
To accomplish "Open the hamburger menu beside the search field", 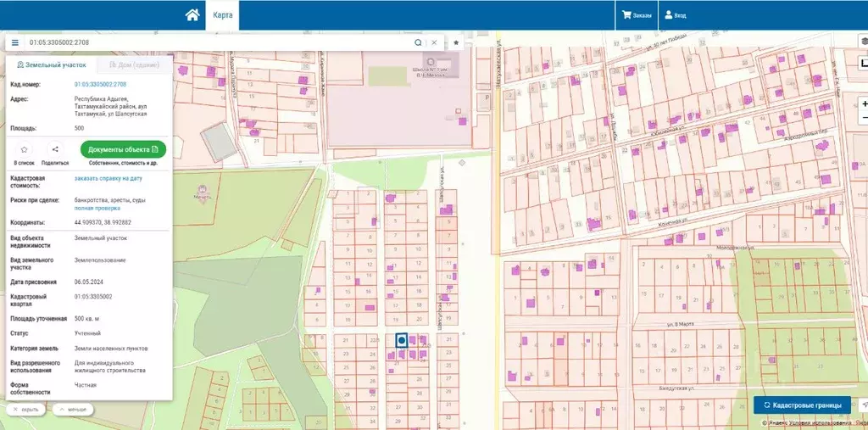I will click(14, 42).
